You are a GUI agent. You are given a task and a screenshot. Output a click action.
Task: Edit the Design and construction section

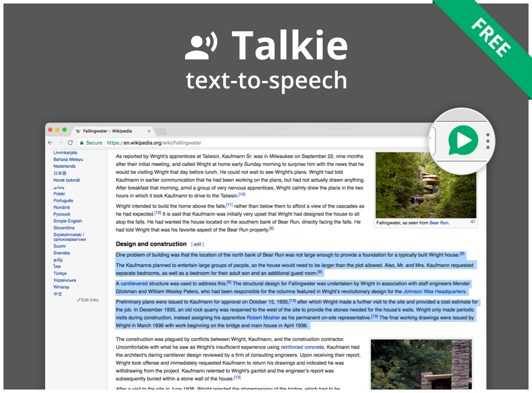click(x=197, y=244)
